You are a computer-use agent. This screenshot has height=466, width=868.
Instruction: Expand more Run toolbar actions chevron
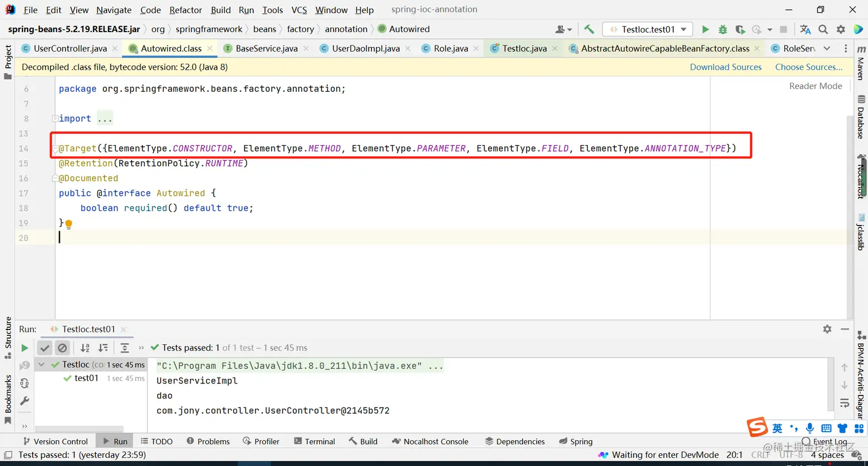coord(141,348)
